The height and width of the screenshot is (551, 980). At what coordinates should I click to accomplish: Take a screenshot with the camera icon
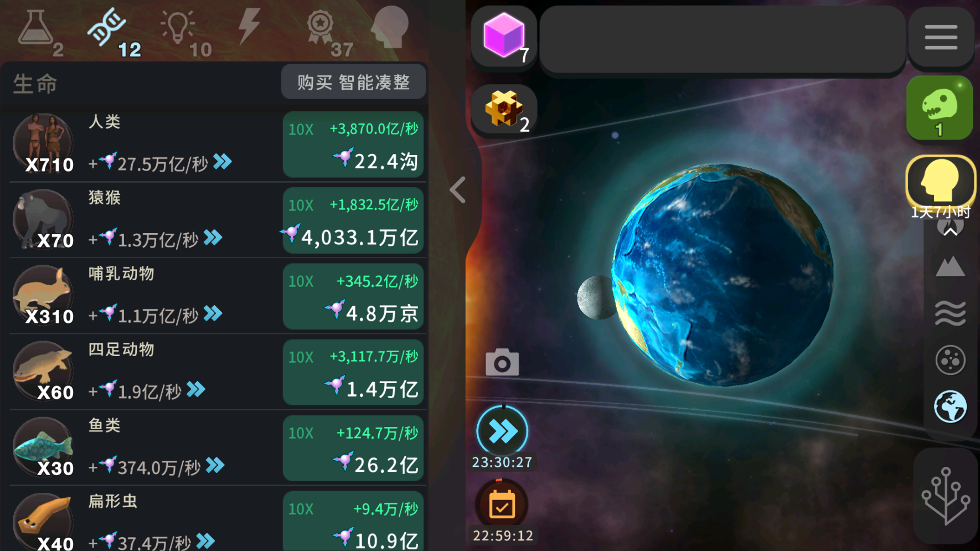[502, 363]
